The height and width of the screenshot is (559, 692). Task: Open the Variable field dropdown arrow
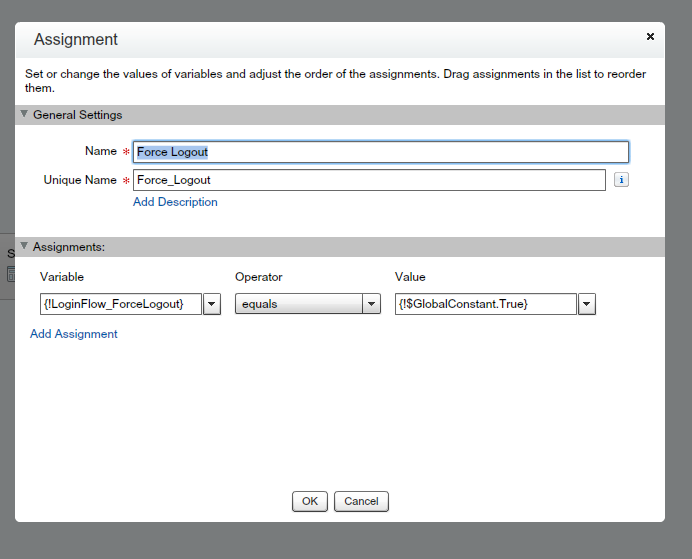[212, 304]
